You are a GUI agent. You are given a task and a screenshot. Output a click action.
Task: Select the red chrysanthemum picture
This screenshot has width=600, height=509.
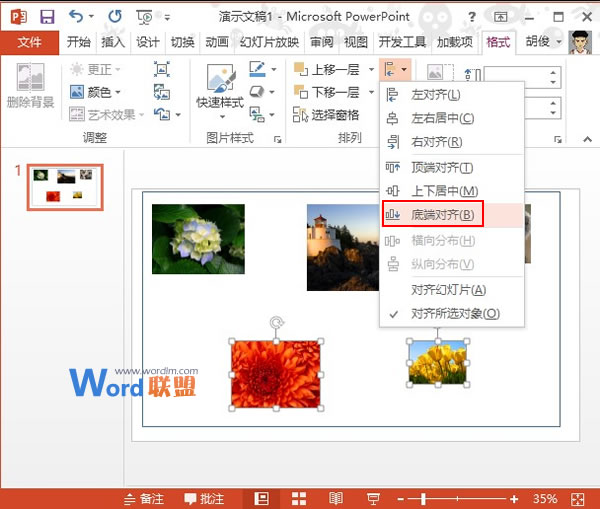point(276,375)
